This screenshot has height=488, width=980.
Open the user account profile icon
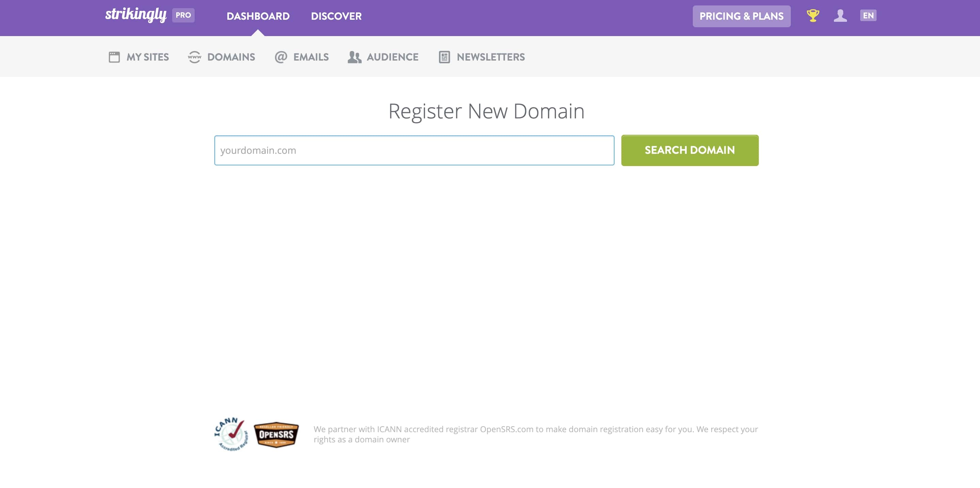tap(840, 16)
